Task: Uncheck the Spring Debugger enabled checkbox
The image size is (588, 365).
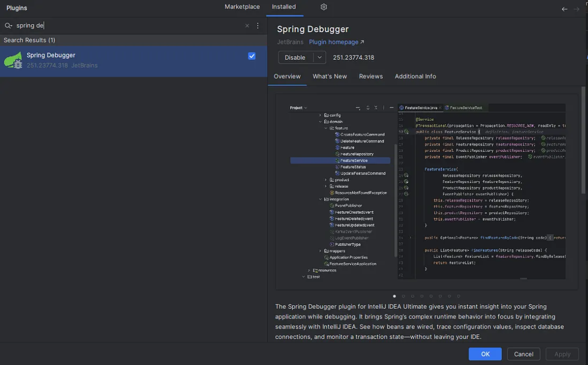Action: click(252, 56)
